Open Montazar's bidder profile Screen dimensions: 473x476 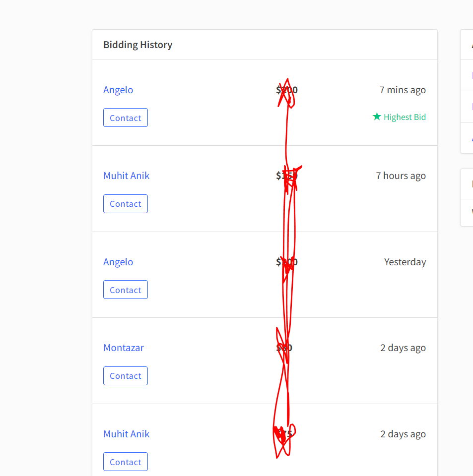(124, 348)
